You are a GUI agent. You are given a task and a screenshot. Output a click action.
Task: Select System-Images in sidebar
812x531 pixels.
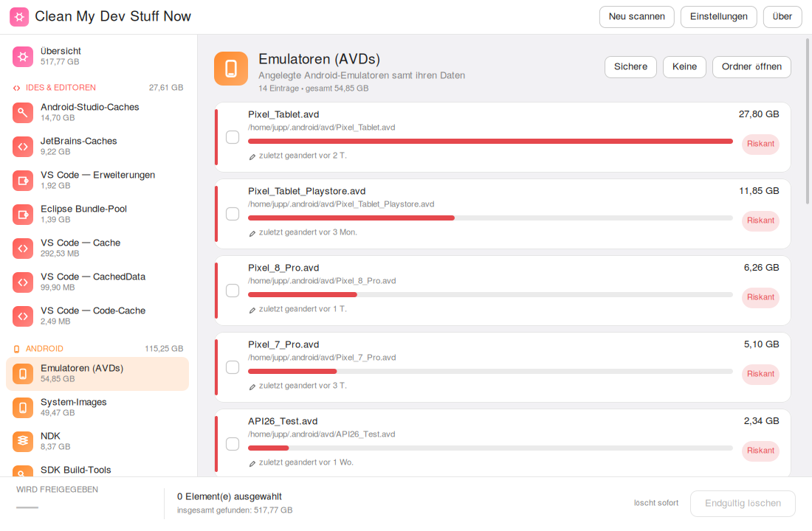pyautogui.click(x=97, y=408)
